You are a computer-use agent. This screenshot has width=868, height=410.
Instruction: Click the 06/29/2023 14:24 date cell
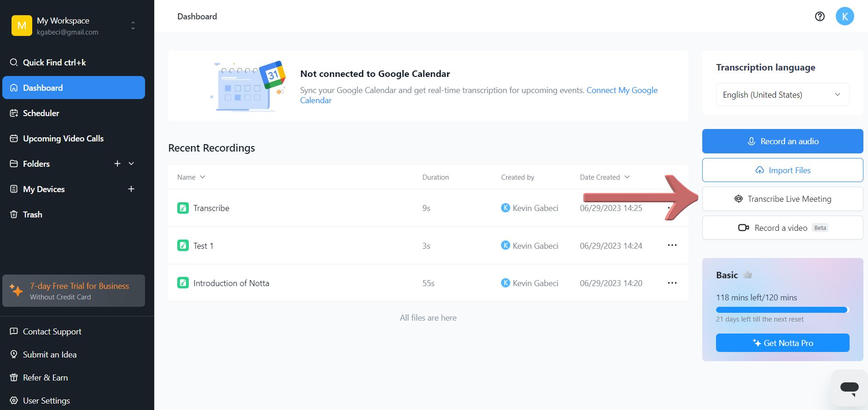pos(611,246)
